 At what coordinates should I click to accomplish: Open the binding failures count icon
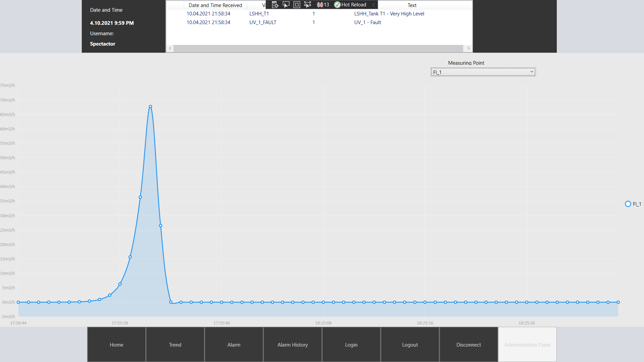(x=323, y=5)
